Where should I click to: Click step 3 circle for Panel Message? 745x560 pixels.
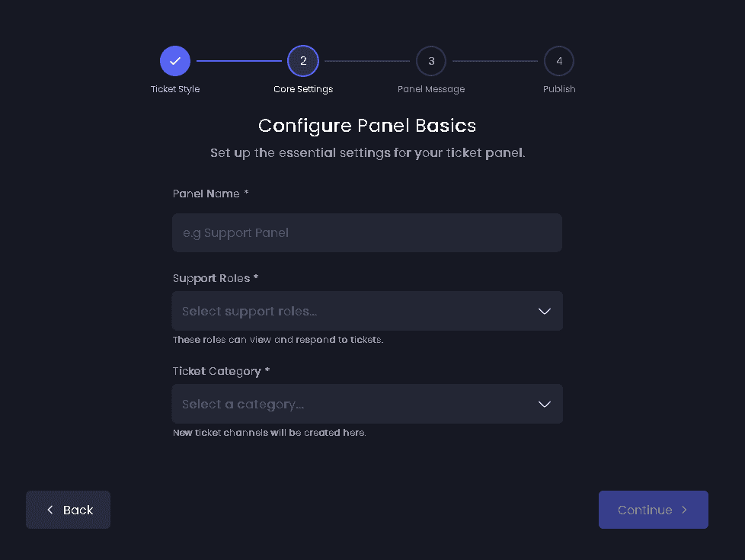431,60
